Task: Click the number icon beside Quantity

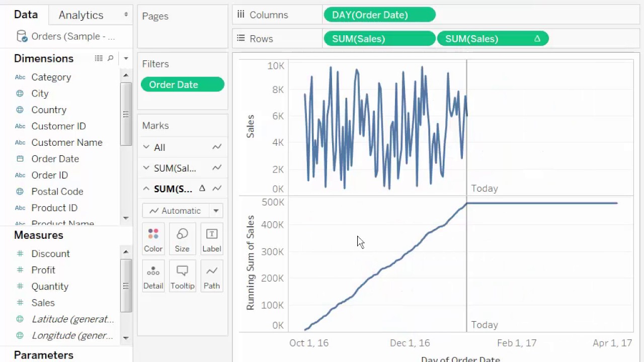Action: pos(20,286)
